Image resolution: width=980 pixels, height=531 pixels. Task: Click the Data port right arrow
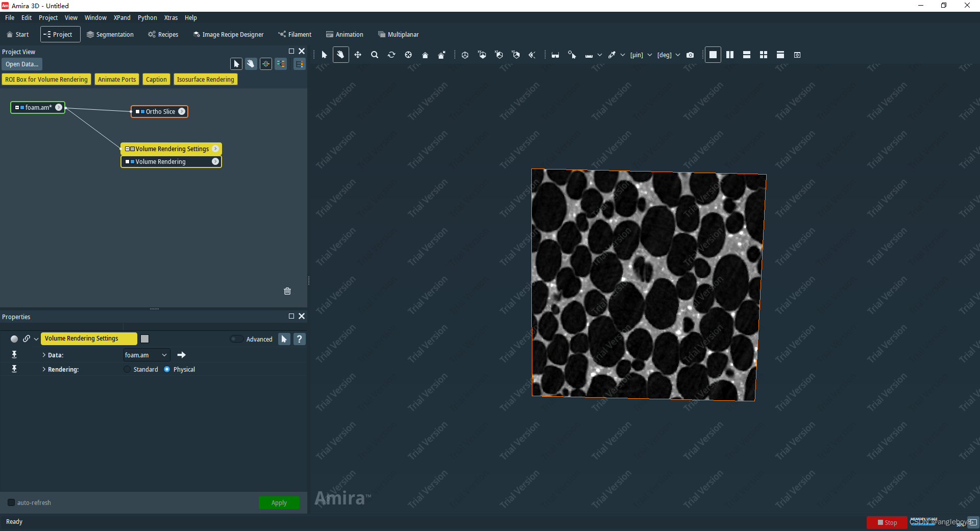click(x=181, y=355)
